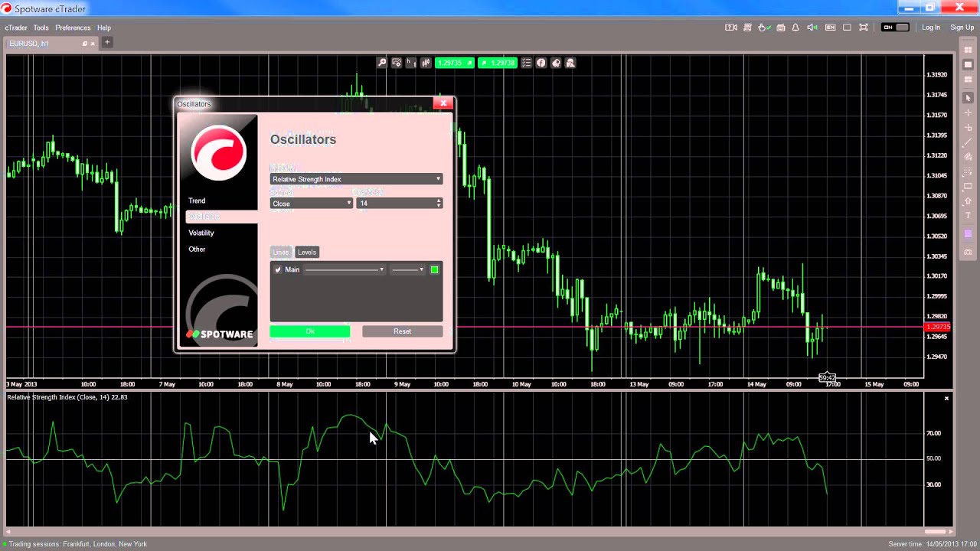Click the alert bell icon
980x551 pixels.
795,28
